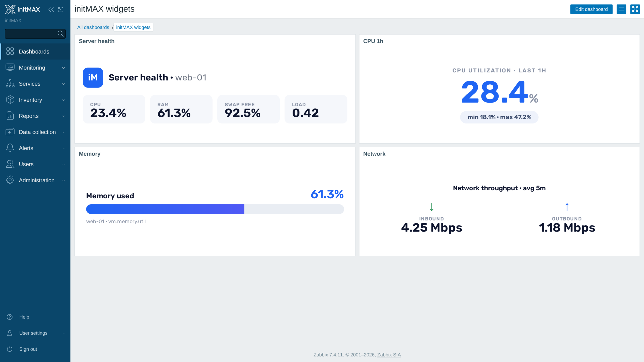
Task: Focus the sidebar search input field
Action: pos(31,34)
